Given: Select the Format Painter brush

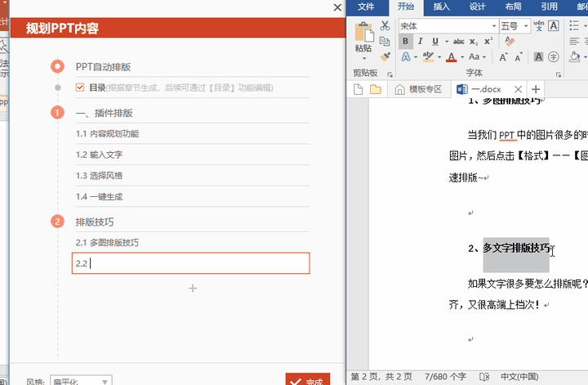Looking at the screenshot, I should point(385,56).
